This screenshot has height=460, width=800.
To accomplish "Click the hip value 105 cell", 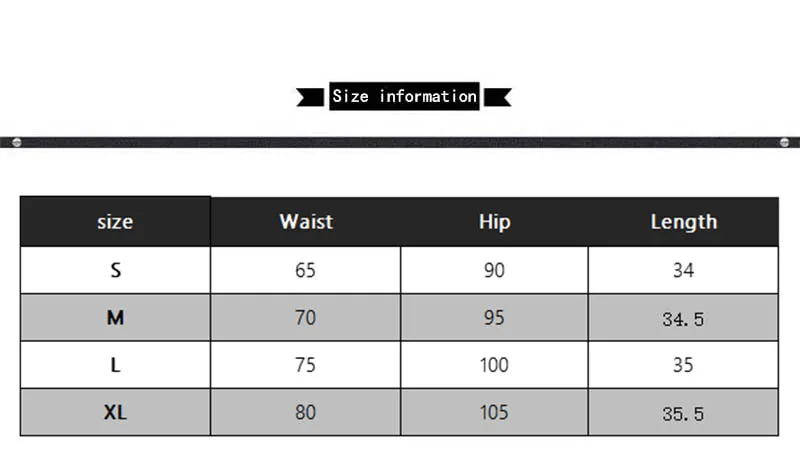I will click(494, 412).
